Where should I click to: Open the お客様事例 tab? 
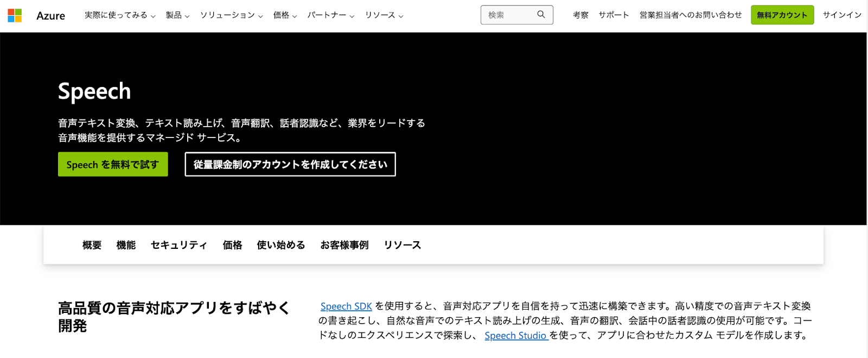(344, 245)
